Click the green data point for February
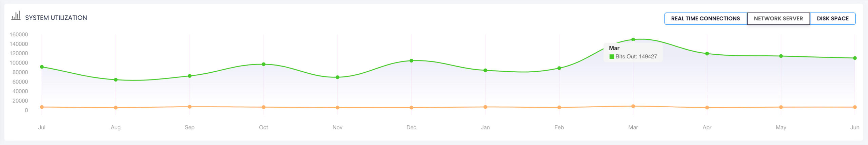 click(x=559, y=68)
